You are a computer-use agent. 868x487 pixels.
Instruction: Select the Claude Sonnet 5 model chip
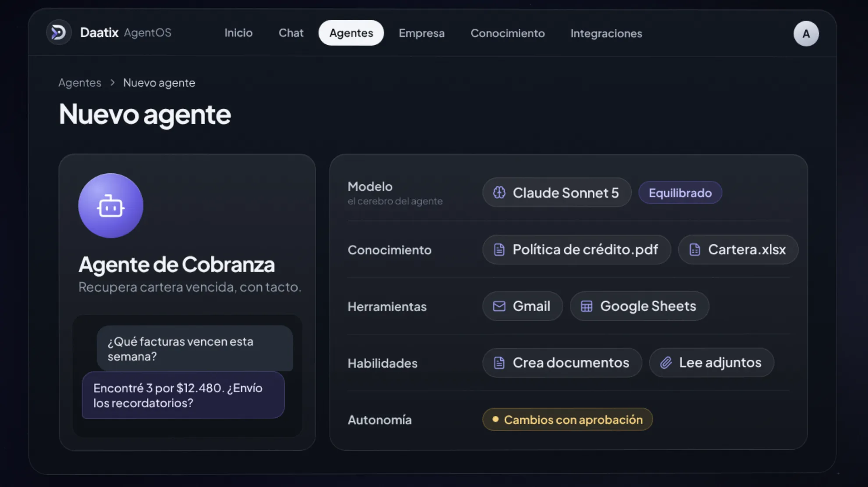[557, 193]
